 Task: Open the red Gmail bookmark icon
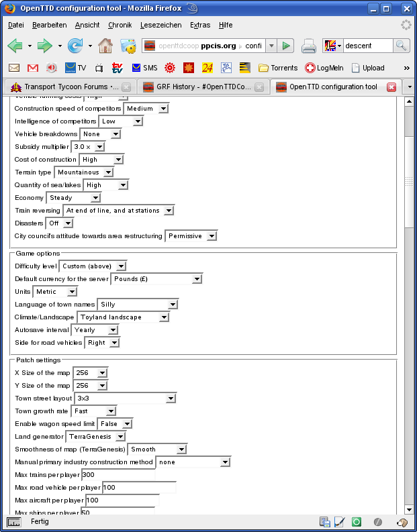pyautogui.click(x=33, y=68)
